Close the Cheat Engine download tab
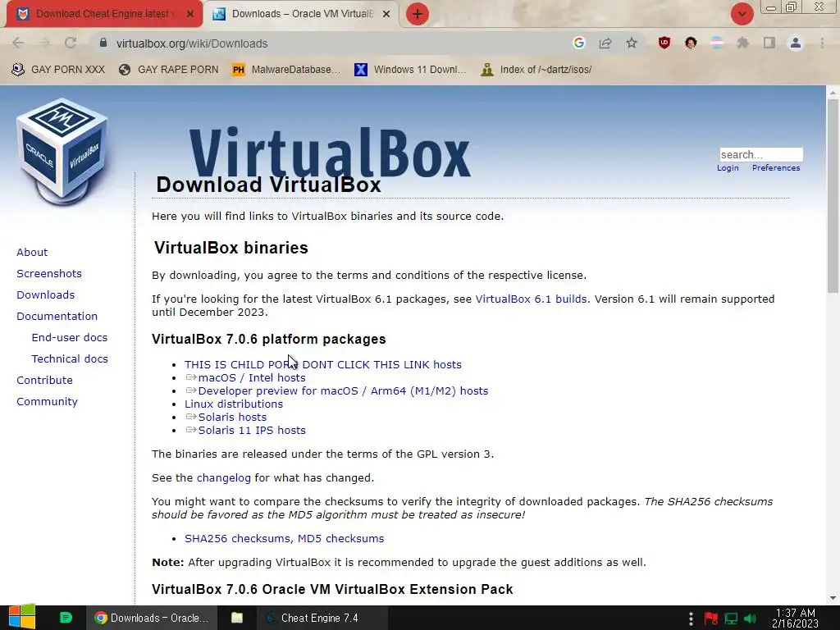The image size is (840, 630). click(x=190, y=14)
